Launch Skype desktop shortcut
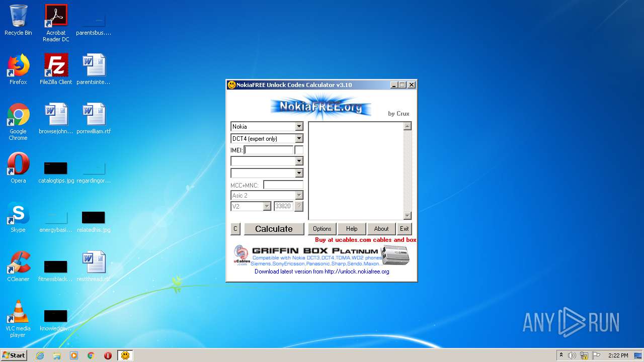 18,217
